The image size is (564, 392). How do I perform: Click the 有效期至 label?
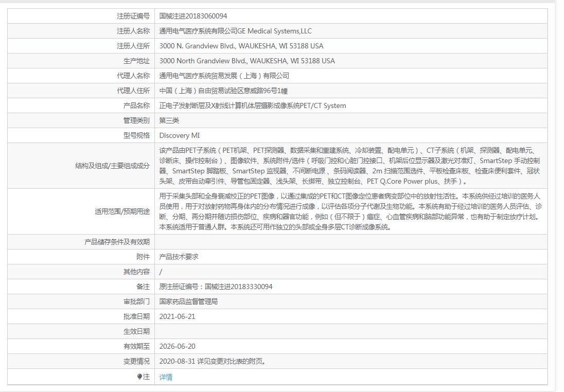pyautogui.click(x=136, y=346)
